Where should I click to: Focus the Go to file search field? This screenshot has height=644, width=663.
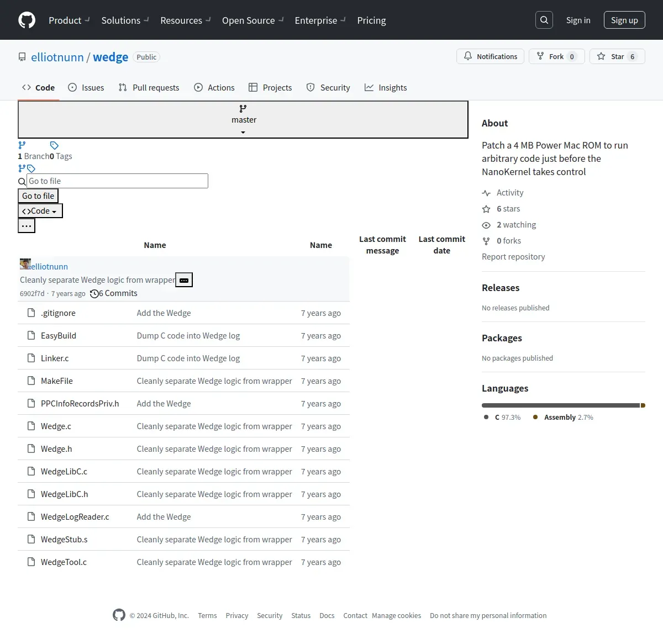(x=118, y=181)
